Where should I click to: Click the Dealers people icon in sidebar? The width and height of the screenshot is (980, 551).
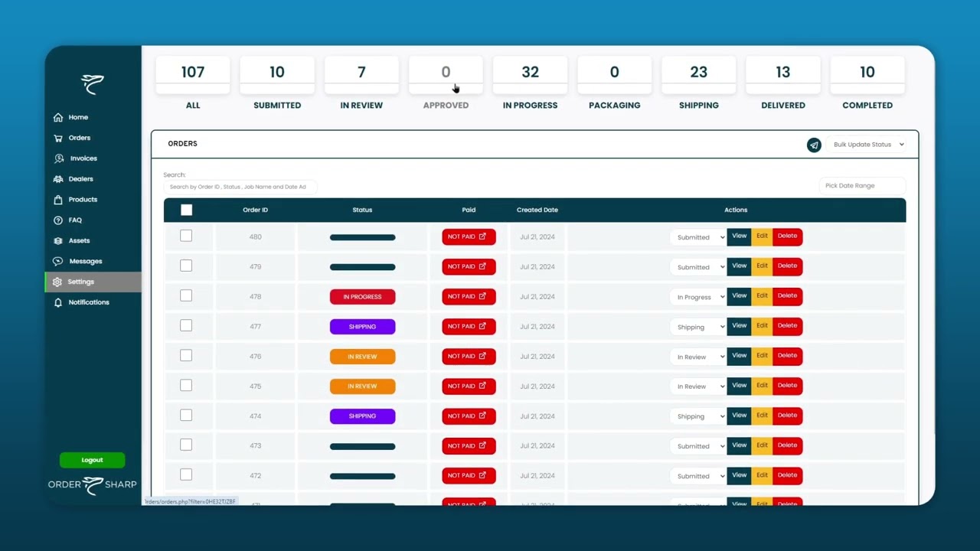[x=58, y=179]
